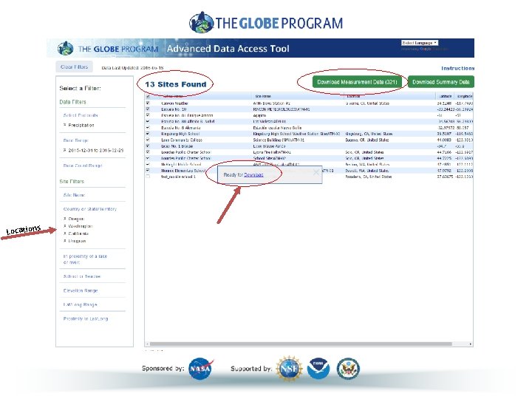This screenshot has height=399, width=532.
Task: Click Download Measurement Data (321) button
Action: click(357, 82)
